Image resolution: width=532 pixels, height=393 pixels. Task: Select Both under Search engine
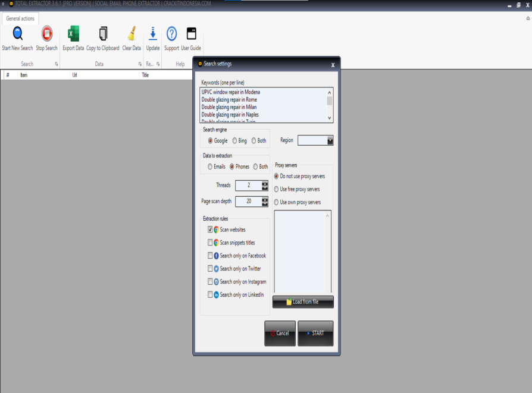(x=254, y=140)
